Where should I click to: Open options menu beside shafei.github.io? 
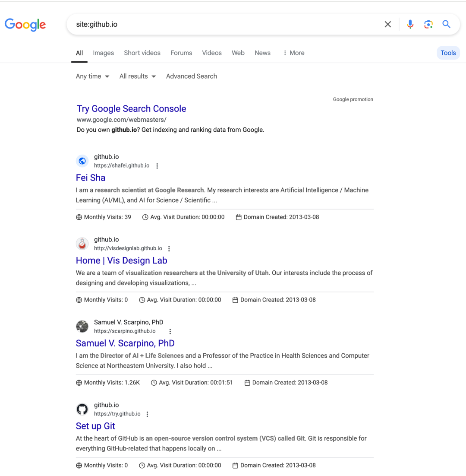[157, 166]
